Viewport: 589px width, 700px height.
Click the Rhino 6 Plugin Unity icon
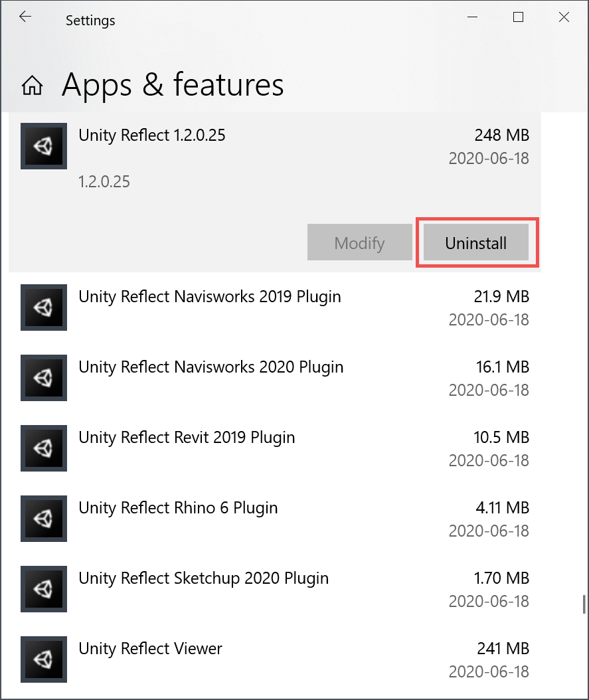pos(44,519)
